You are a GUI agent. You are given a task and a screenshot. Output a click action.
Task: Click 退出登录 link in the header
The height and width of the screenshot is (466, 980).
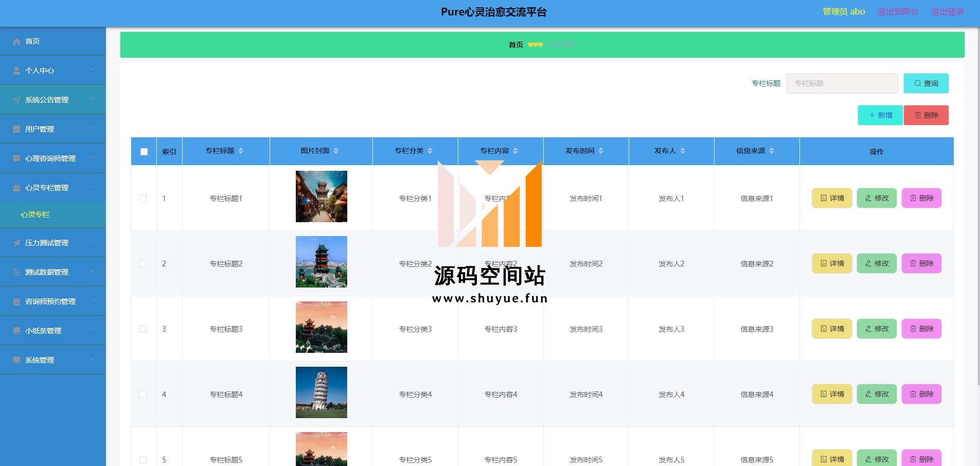pyautogui.click(x=947, y=11)
